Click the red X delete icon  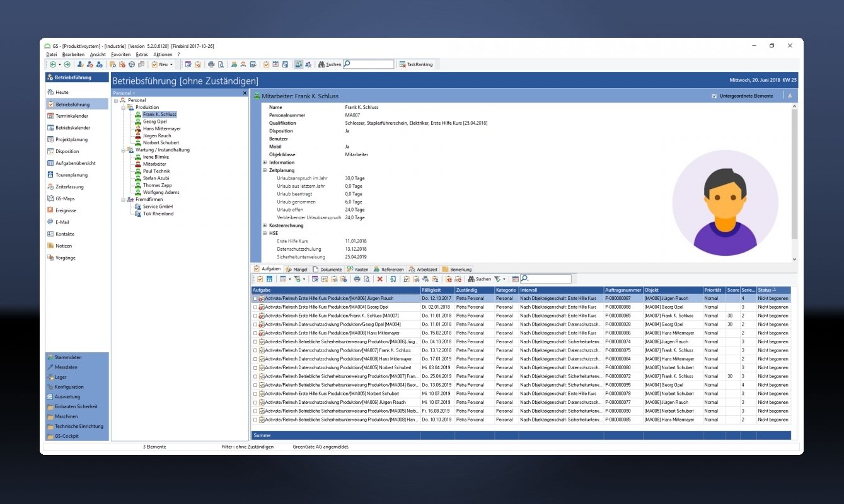pyautogui.click(x=380, y=279)
